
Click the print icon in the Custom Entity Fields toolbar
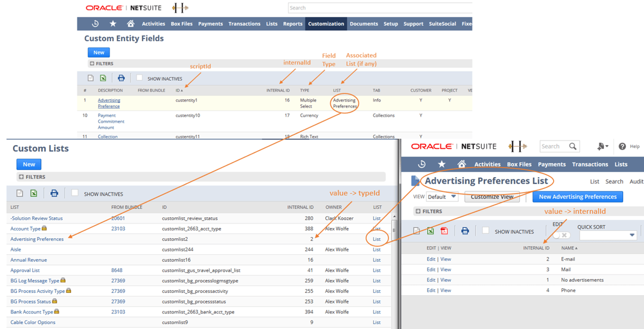[121, 78]
